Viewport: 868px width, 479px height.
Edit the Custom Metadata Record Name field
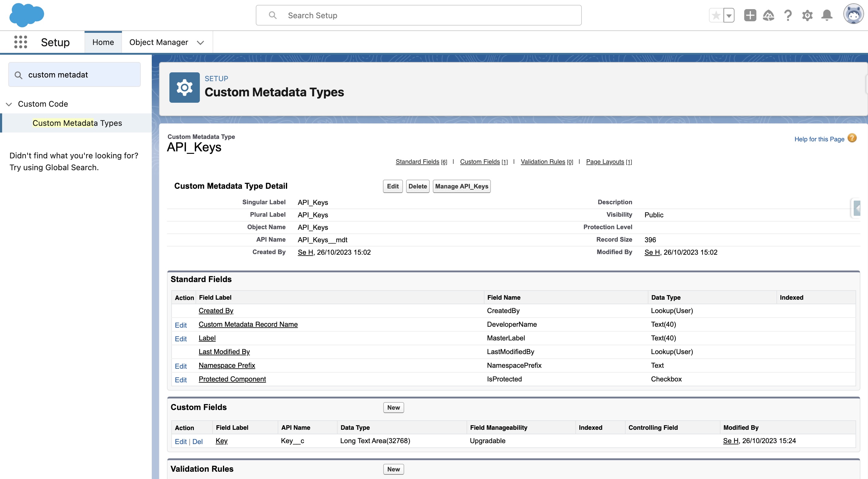tap(181, 325)
